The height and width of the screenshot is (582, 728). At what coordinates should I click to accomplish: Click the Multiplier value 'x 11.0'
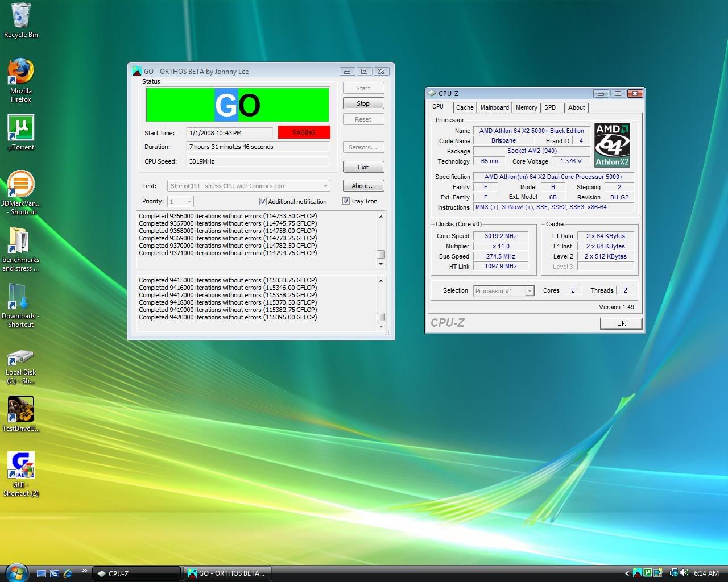point(500,246)
